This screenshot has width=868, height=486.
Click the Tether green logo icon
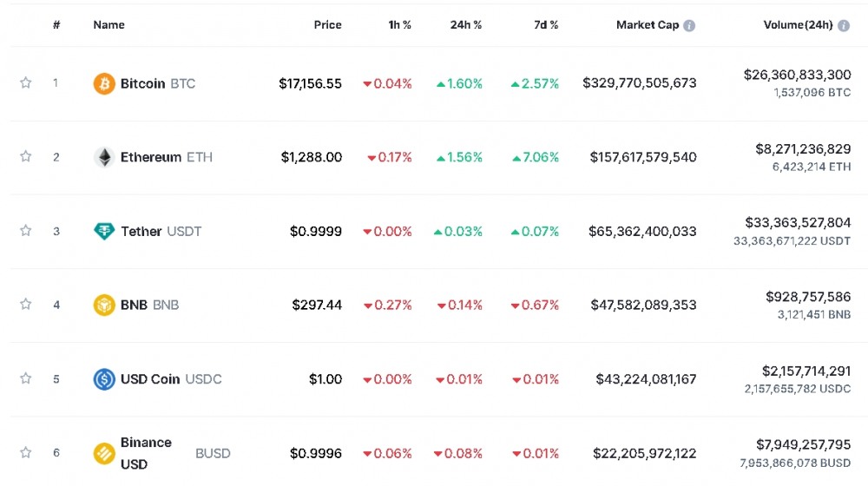click(x=104, y=231)
